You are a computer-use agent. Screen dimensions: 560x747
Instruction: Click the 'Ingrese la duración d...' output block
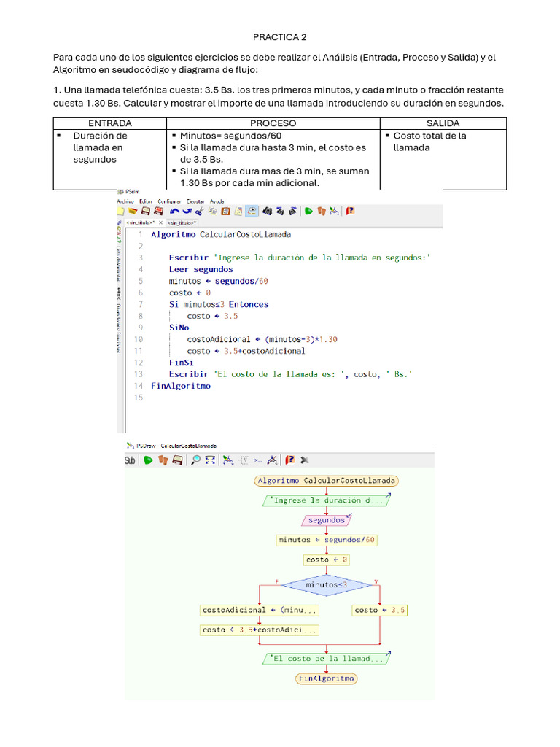(326, 500)
